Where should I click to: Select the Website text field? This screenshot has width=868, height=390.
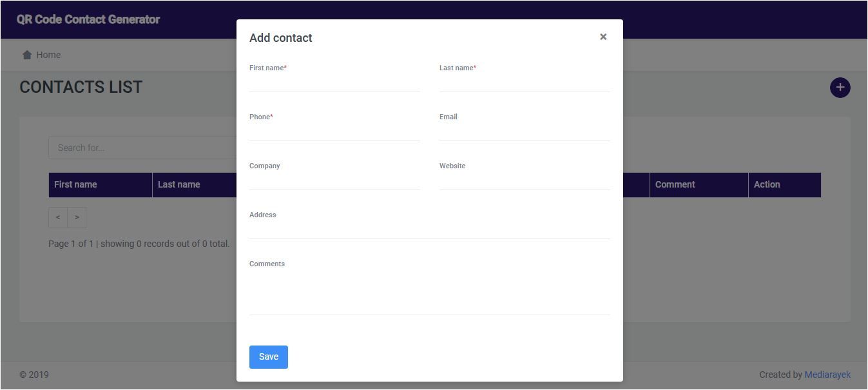click(x=525, y=181)
